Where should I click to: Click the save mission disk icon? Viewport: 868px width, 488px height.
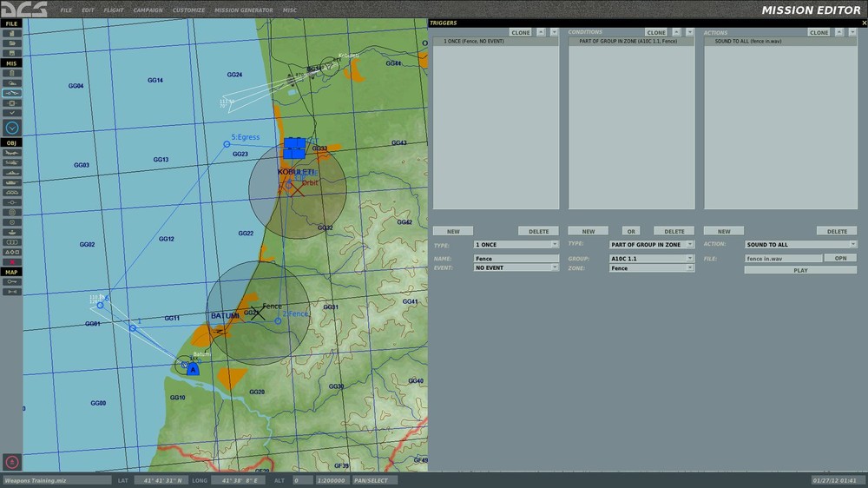pos(12,52)
